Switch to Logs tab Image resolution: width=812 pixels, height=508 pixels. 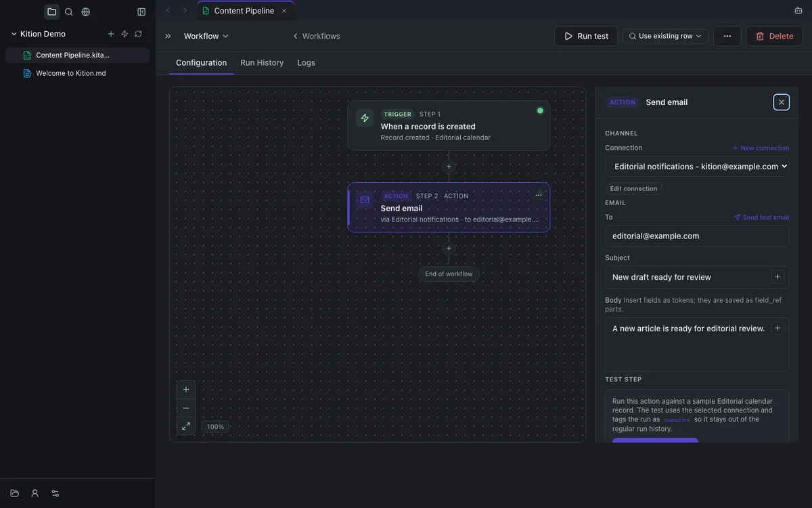[307, 63]
